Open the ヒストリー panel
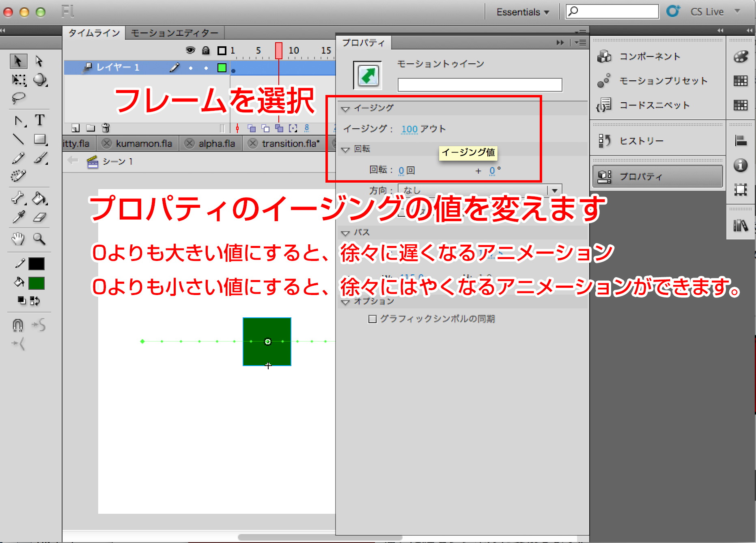This screenshot has width=756, height=543. [x=641, y=141]
